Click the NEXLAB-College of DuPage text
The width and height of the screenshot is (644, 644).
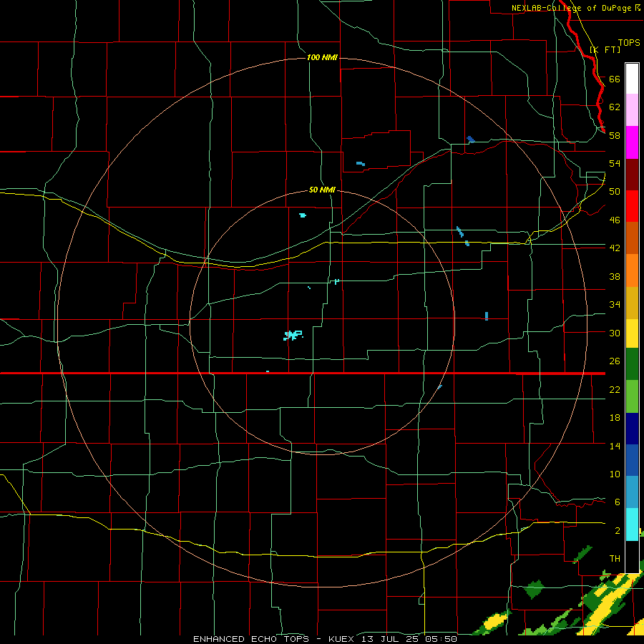click(572, 8)
